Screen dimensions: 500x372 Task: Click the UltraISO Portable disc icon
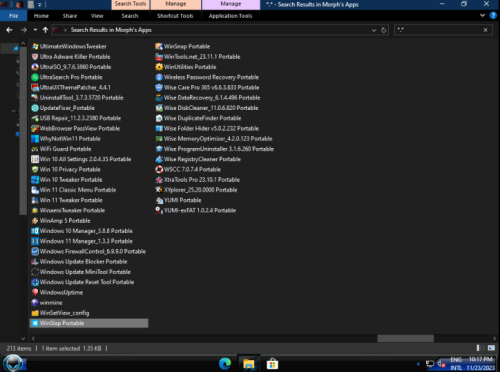pyautogui.click(x=35, y=67)
